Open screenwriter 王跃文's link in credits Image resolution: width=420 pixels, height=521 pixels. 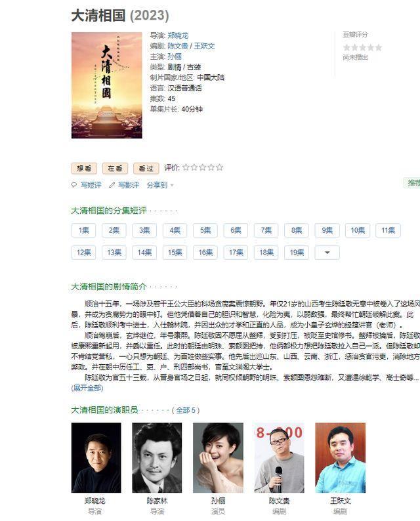coord(204,46)
